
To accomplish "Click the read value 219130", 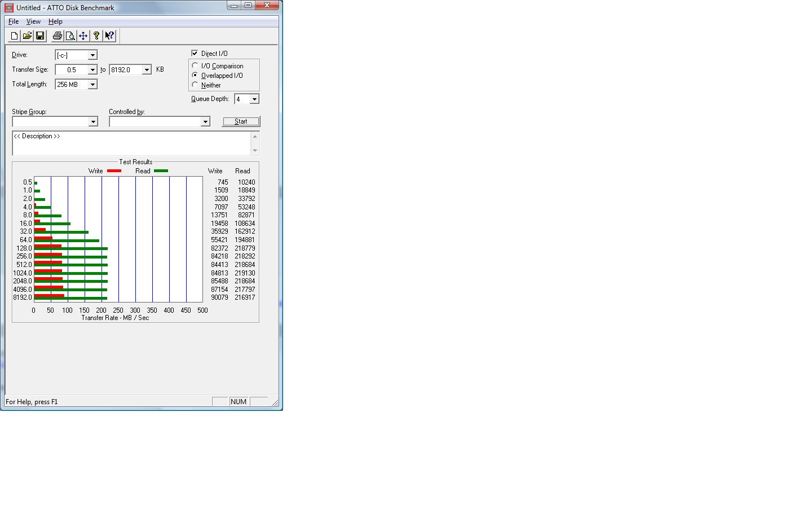I will [245, 273].
